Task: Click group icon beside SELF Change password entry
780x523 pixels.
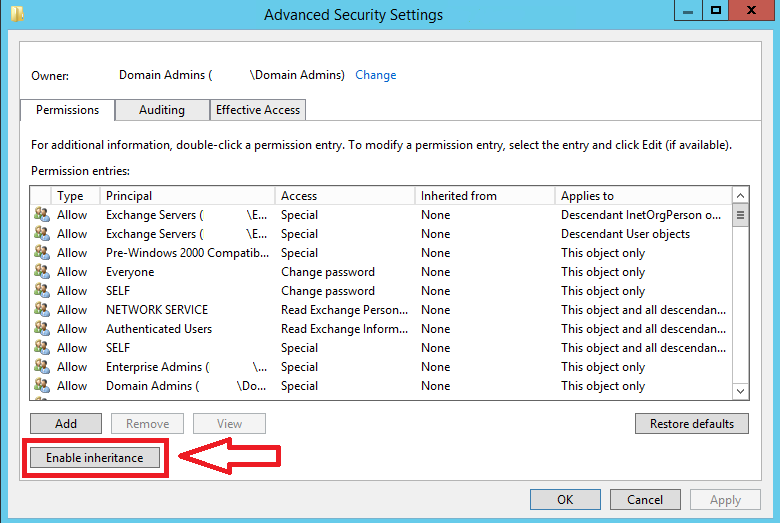Action: [42, 290]
